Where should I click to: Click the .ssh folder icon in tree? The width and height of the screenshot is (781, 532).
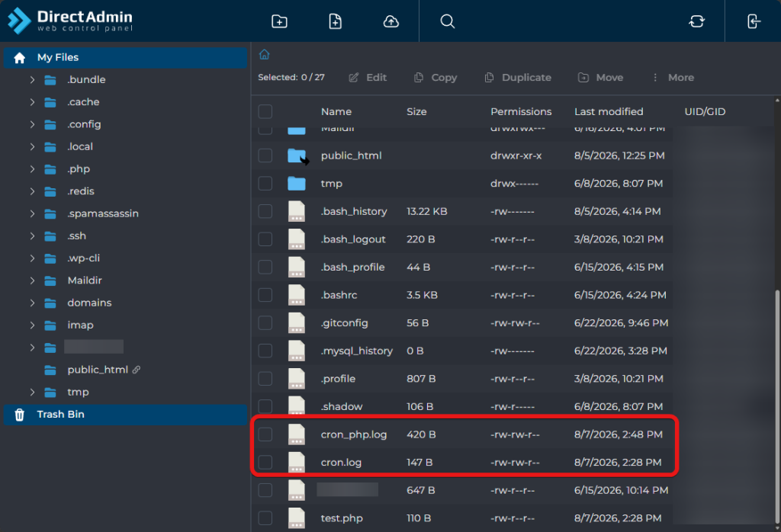point(50,236)
